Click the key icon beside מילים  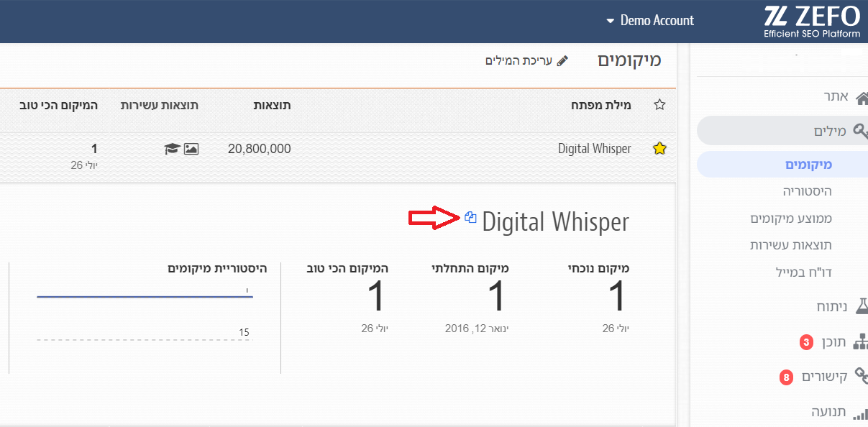(860, 131)
